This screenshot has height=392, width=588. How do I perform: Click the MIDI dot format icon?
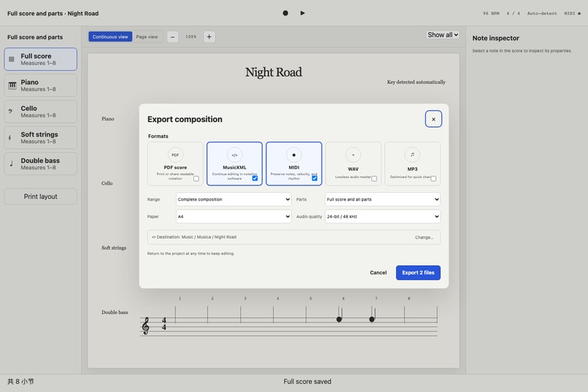(293, 155)
